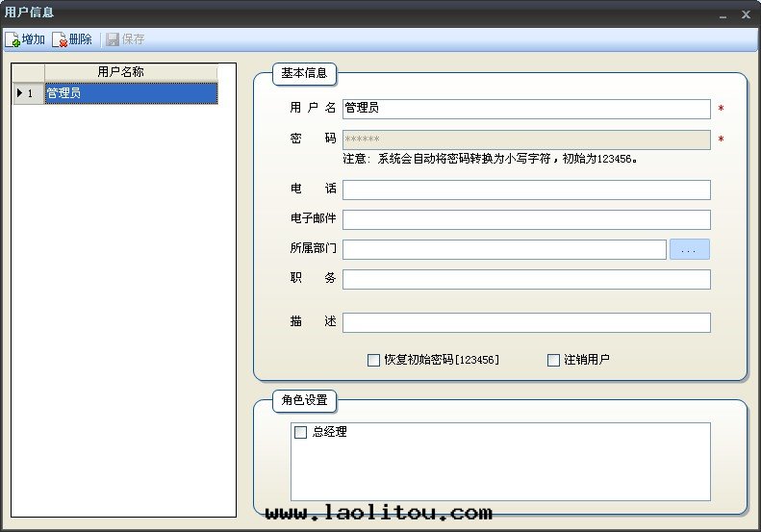Image resolution: width=761 pixels, height=532 pixels.
Task: Click the 所属部门 text field
Action: (503, 249)
